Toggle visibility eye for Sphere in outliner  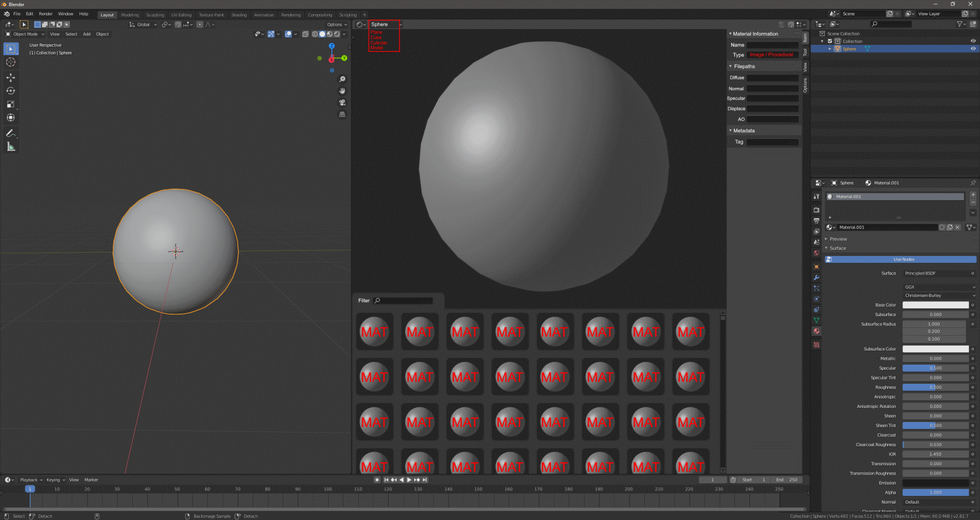(973, 49)
